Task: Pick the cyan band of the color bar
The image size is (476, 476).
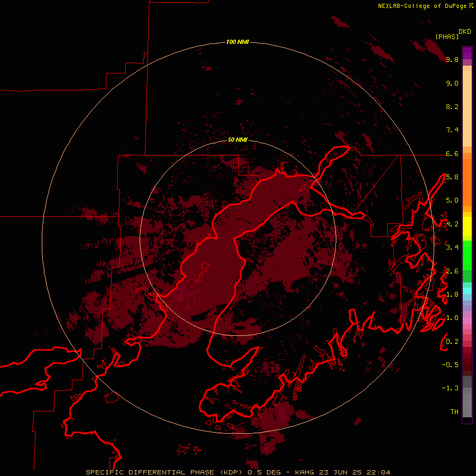Action: (467, 291)
